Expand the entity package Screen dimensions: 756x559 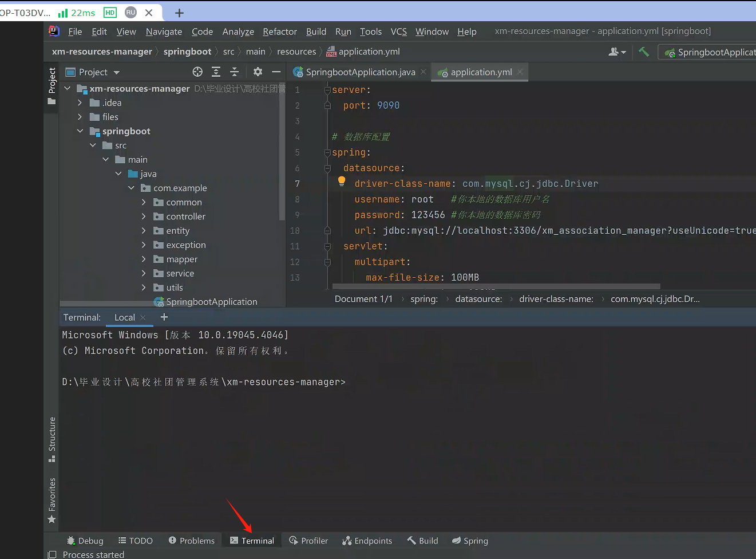(x=144, y=231)
